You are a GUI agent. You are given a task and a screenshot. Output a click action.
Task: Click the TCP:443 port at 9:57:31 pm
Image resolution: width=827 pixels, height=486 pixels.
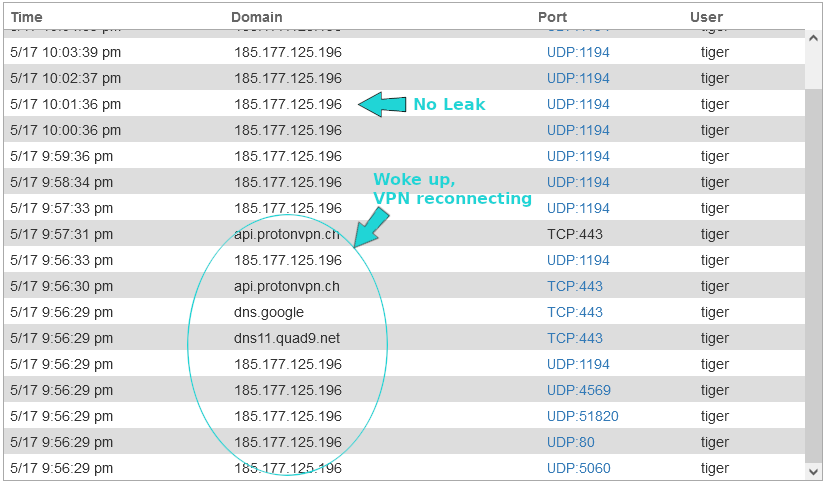point(575,234)
